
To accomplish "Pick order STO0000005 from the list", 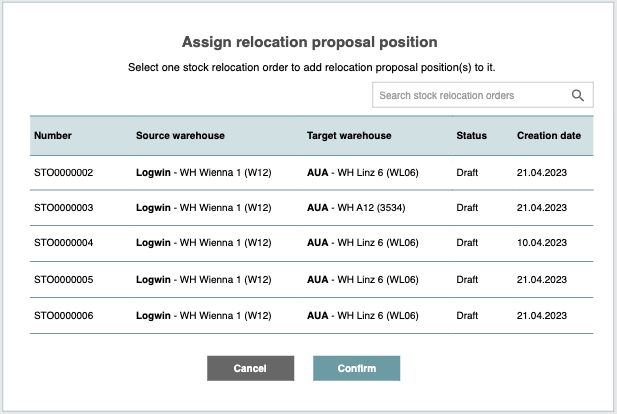I will coord(63,279).
